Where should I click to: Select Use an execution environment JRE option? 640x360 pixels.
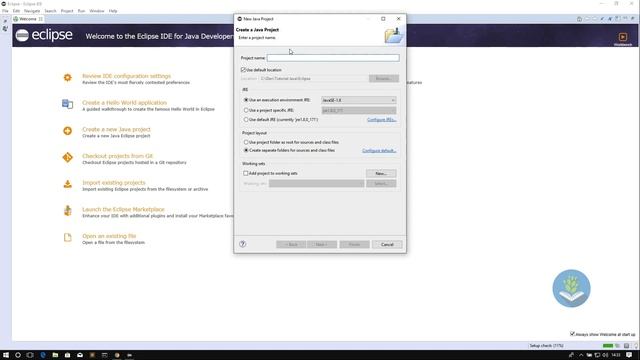246,100
